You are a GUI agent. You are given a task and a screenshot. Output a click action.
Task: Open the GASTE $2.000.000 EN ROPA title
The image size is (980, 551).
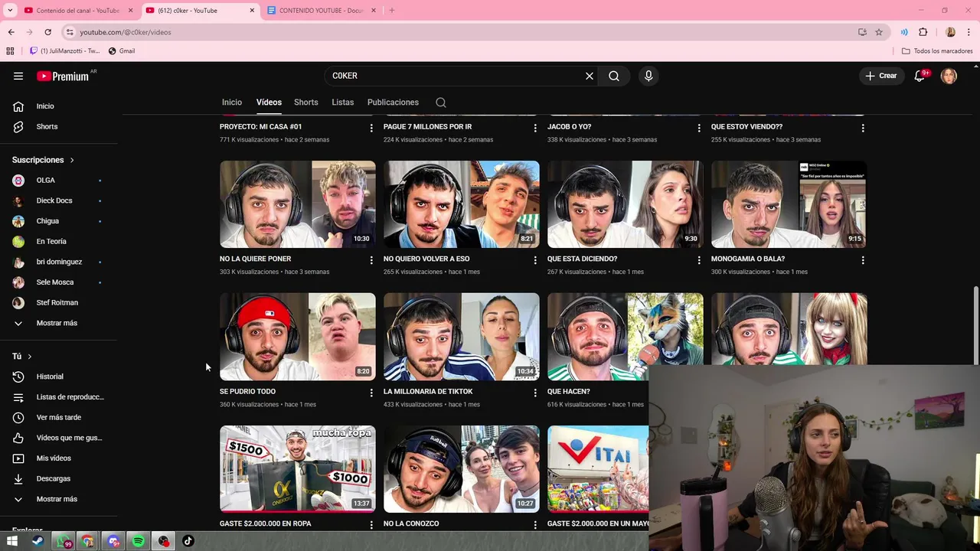click(x=266, y=523)
